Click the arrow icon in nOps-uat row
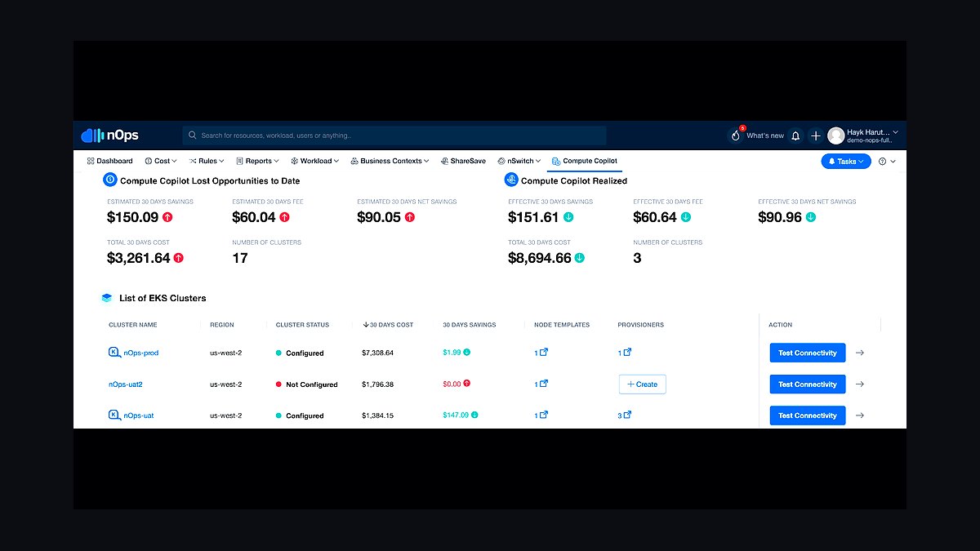Image resolution: width=980 pixels, height=551 pixels. pyautogui.click(x=859, y=415)
